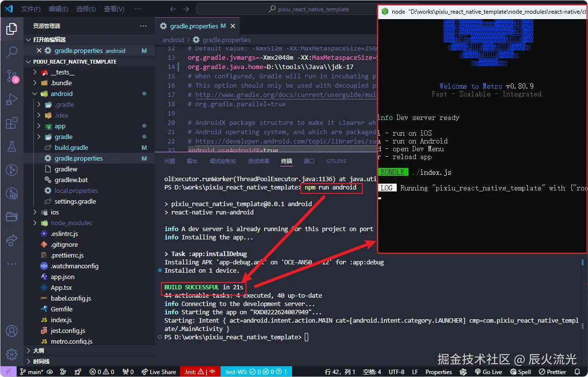The image size is (588, 377).
Task: Collapse the android folder
Action: 89,94
